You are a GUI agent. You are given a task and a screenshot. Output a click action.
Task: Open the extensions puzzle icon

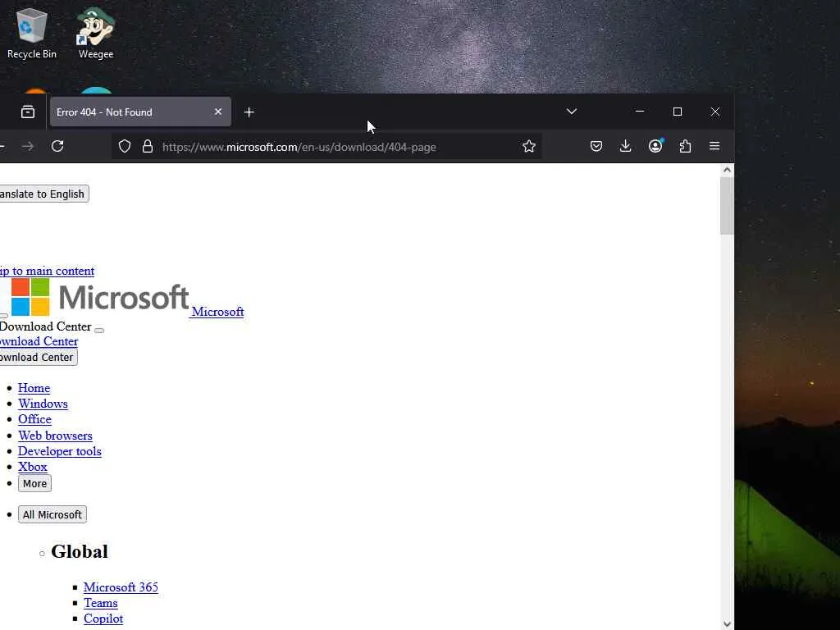point(685,146)
